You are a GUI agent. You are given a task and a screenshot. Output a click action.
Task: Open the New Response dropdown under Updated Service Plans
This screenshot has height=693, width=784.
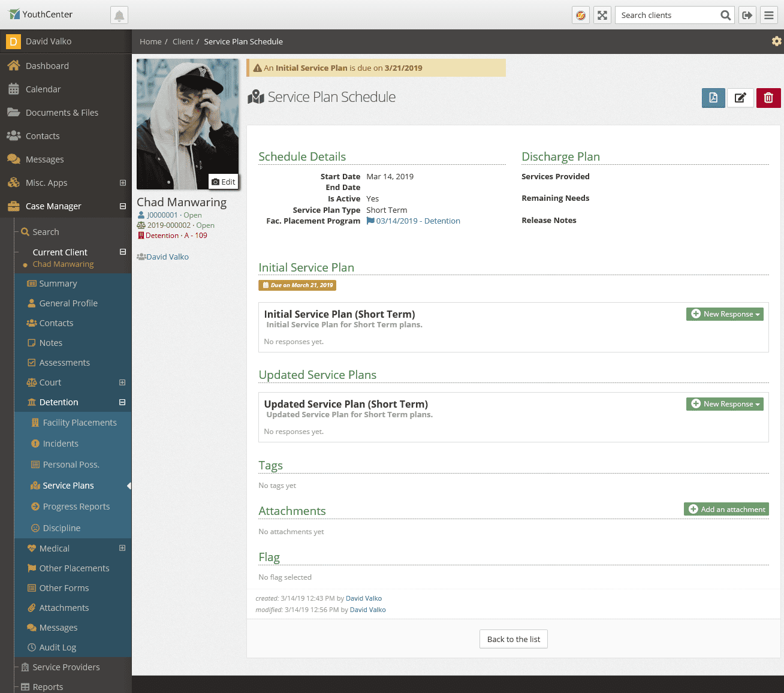pyautogui.click(x=725, y=403)
